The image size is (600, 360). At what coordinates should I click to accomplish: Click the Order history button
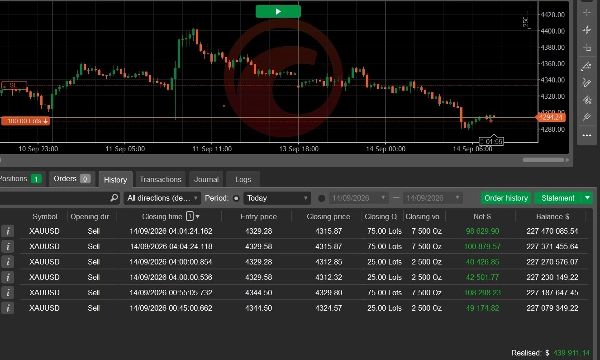[x=506, y=198]
